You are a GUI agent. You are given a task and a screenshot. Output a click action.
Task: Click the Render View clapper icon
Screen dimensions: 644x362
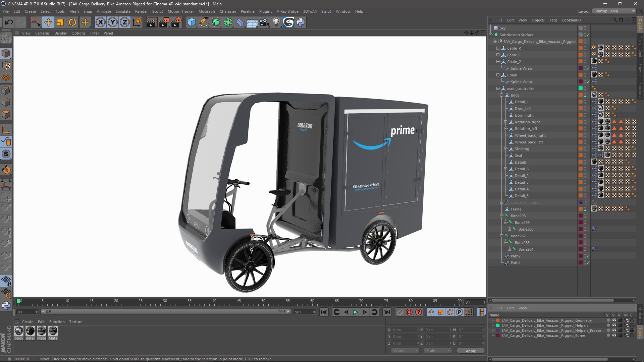pyautogui.click(x=152, y=22)
